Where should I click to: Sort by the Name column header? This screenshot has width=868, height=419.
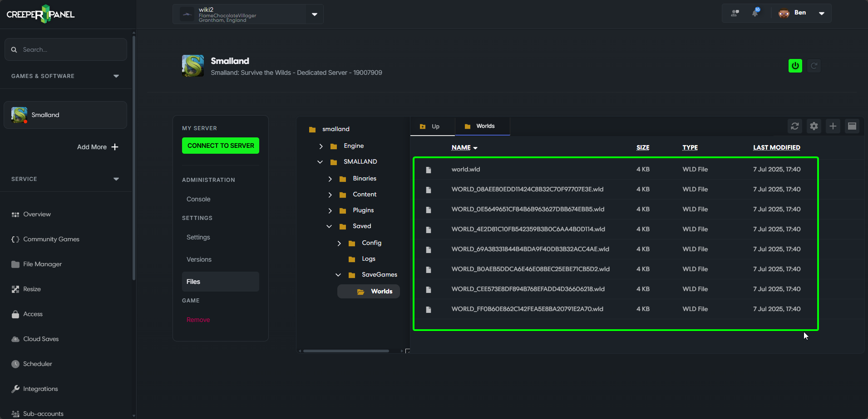(x=464, y=147)
